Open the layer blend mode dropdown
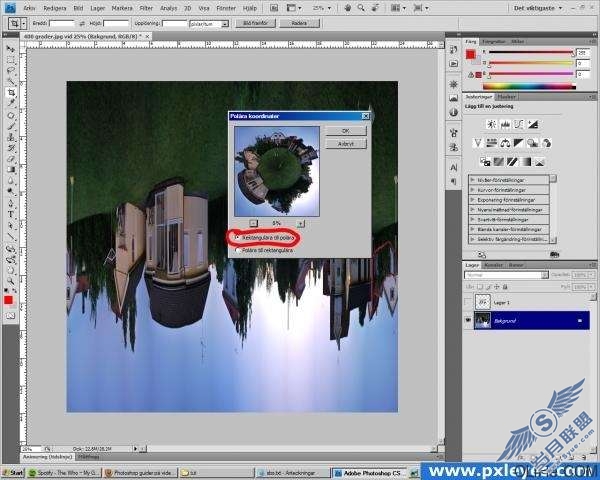This screenshot has width=600, height=480. (x=506, y=275)
